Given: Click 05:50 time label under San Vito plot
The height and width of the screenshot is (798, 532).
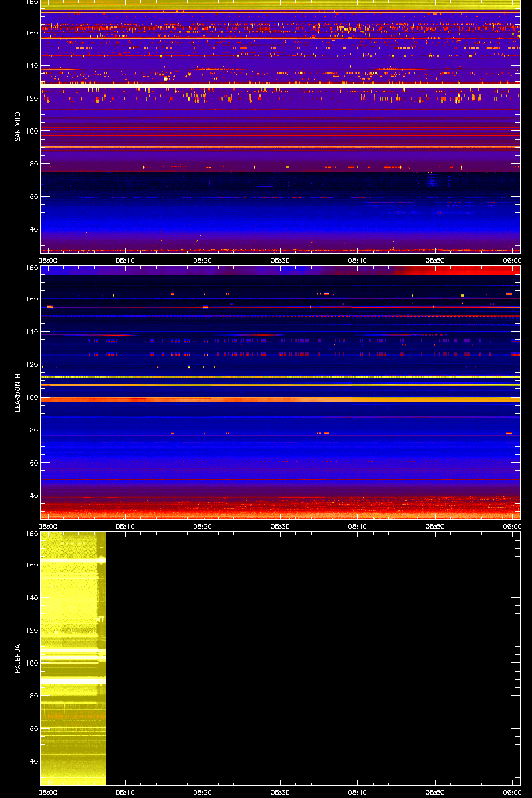Looking at the screenshot, I should pos(435,261).
